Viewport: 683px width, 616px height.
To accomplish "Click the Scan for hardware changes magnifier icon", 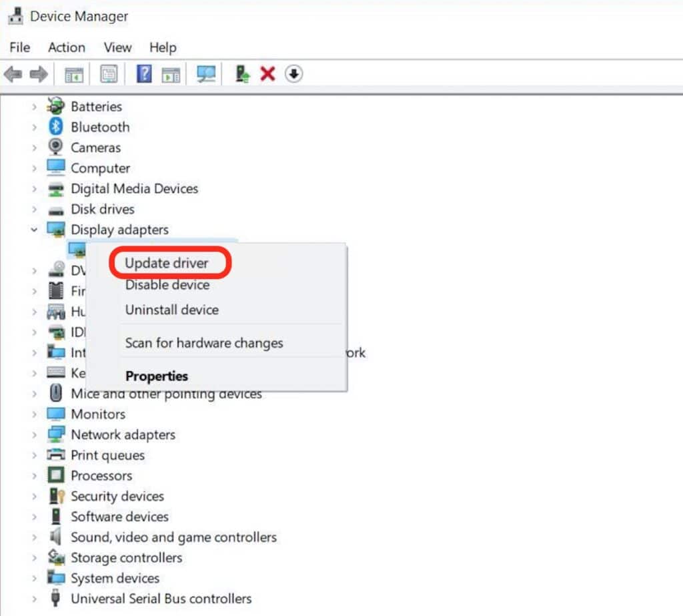I will (x=205, y=73).
